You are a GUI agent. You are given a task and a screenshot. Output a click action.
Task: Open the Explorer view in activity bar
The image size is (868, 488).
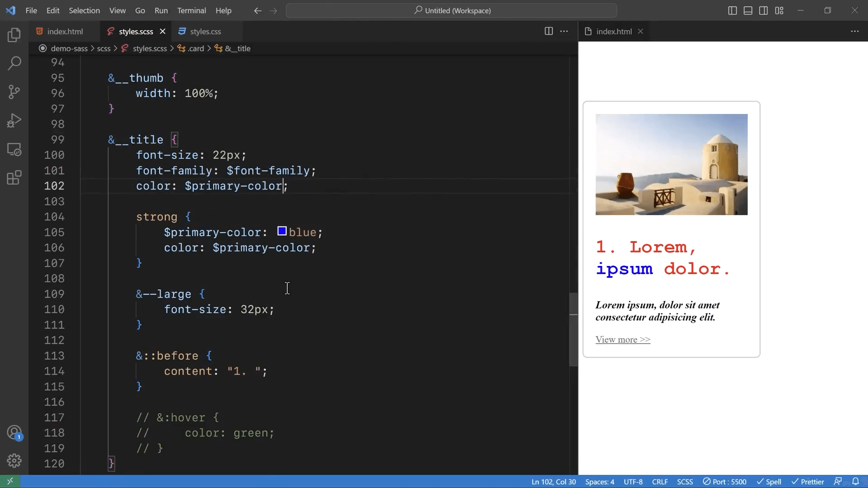14,35
